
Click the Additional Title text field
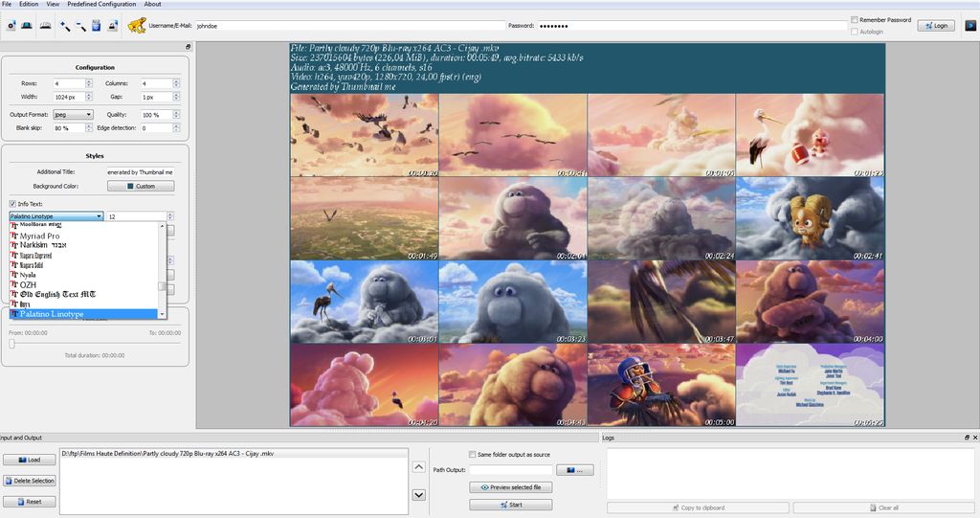(140, 172)
